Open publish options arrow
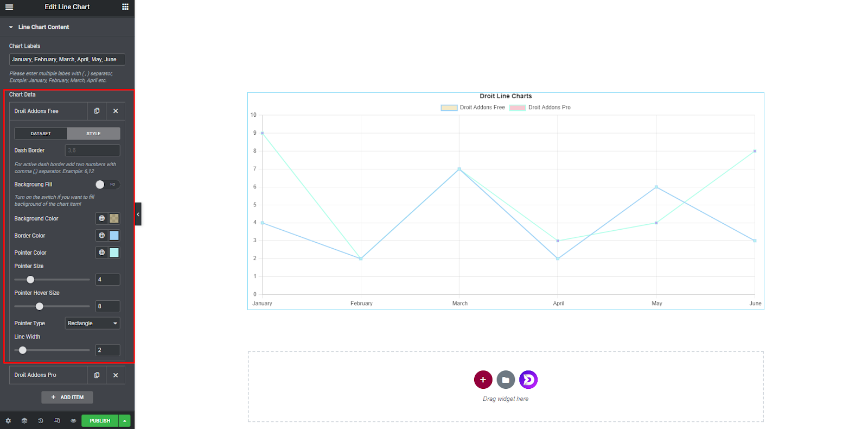The height and width of the screenshot is (429, 868). [x=125, y=421]
